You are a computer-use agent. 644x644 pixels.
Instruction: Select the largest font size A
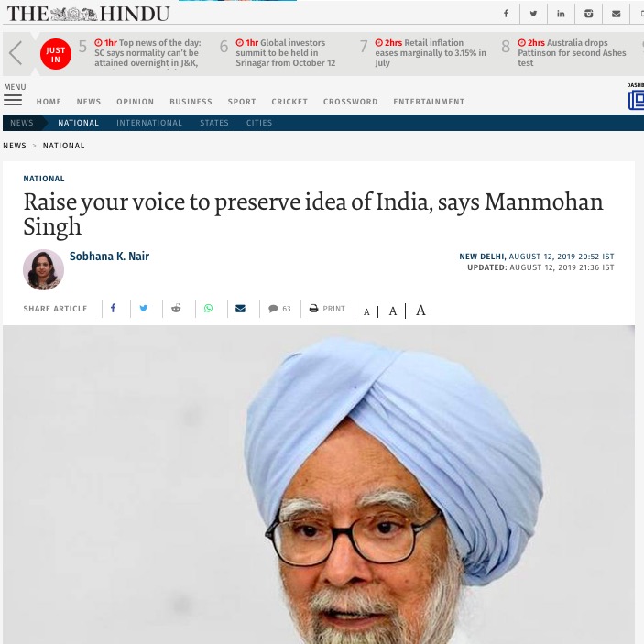420,310
